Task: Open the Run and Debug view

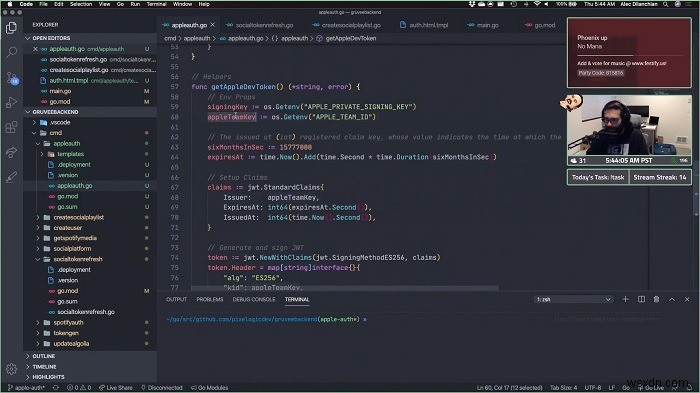Action: coord(12,102)
